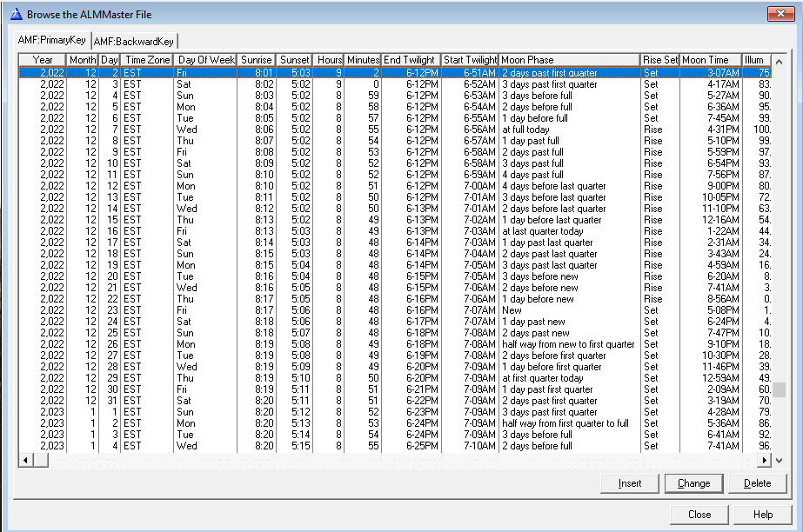
Task: Select the AMF:PrimaryKey tab
Action: point(53,41)
